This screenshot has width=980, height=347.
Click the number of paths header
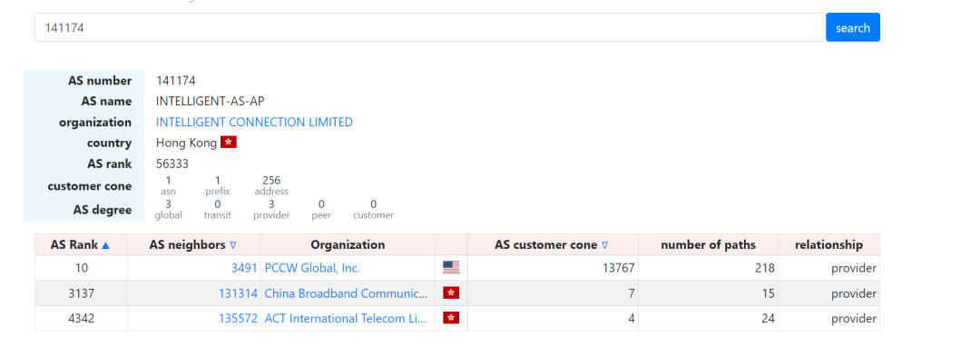click(708, 244)
